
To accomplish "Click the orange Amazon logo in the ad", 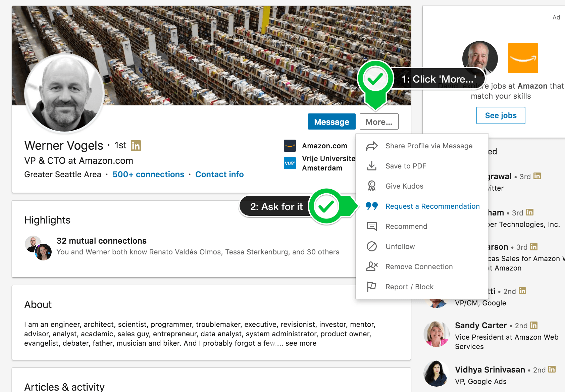I will point(523,58).
